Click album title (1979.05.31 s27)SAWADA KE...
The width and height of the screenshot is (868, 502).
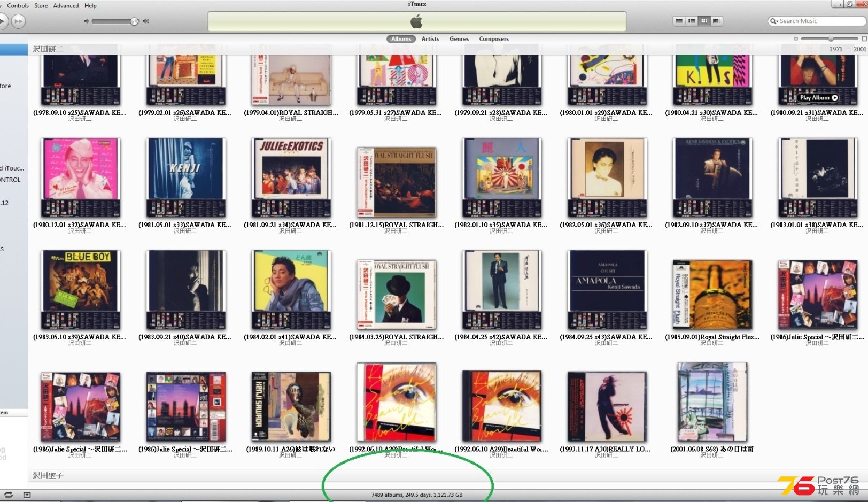pos(396,113)
